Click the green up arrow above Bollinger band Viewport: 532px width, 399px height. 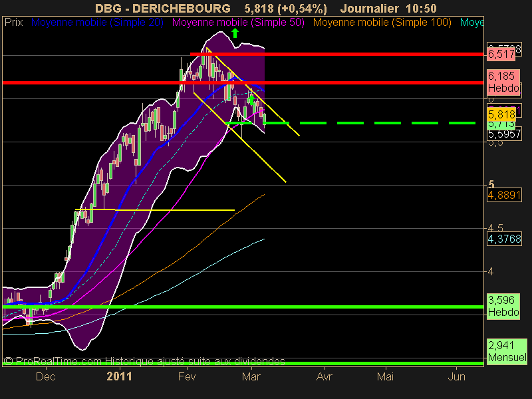tap(235, 33)
